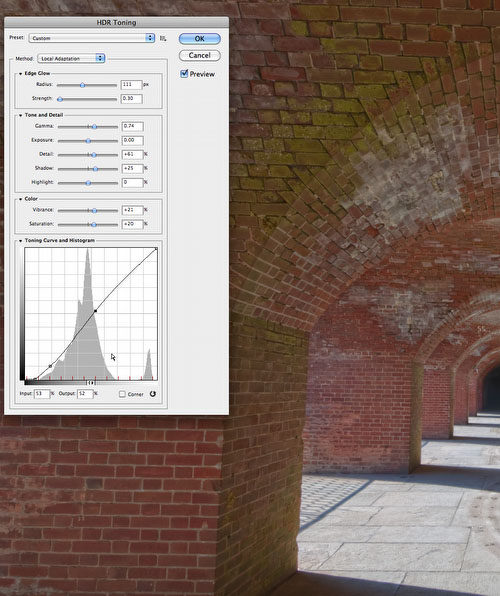Click the HDR Toning title bar
500x596 pixels.
coord(116,22)
